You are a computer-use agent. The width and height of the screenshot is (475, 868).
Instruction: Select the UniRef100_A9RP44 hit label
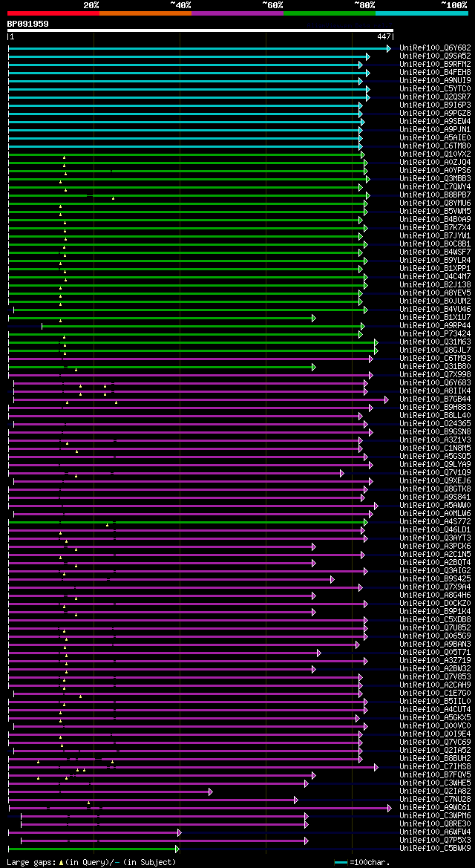435,325
